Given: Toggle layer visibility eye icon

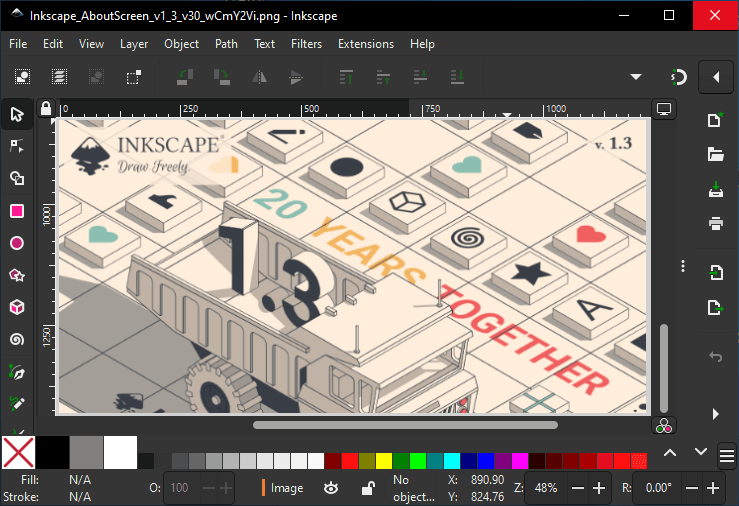Looking at the screenshot, I should pos(331,488).
